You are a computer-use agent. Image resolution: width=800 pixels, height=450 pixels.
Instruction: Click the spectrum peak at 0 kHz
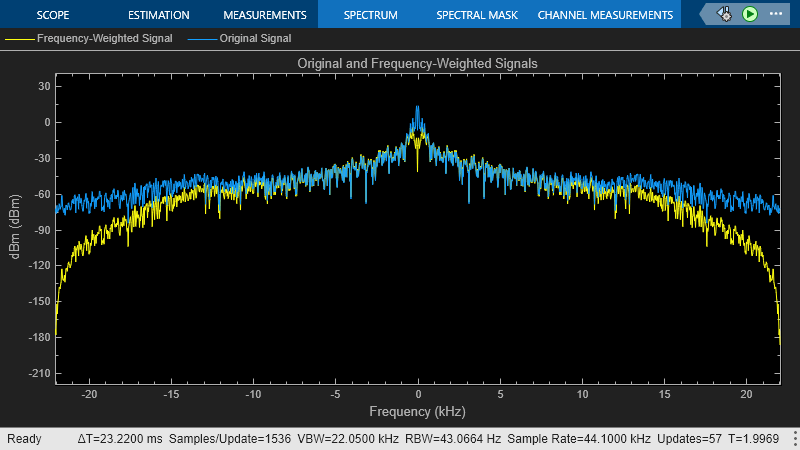(x=417, y=108)
